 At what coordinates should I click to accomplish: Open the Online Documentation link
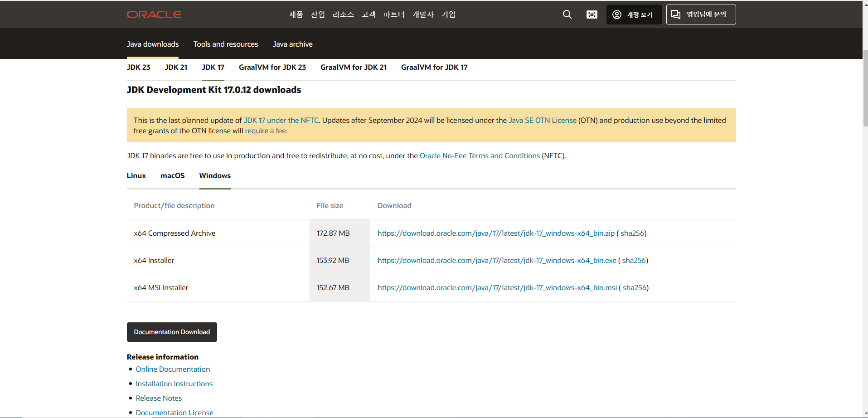173,369
